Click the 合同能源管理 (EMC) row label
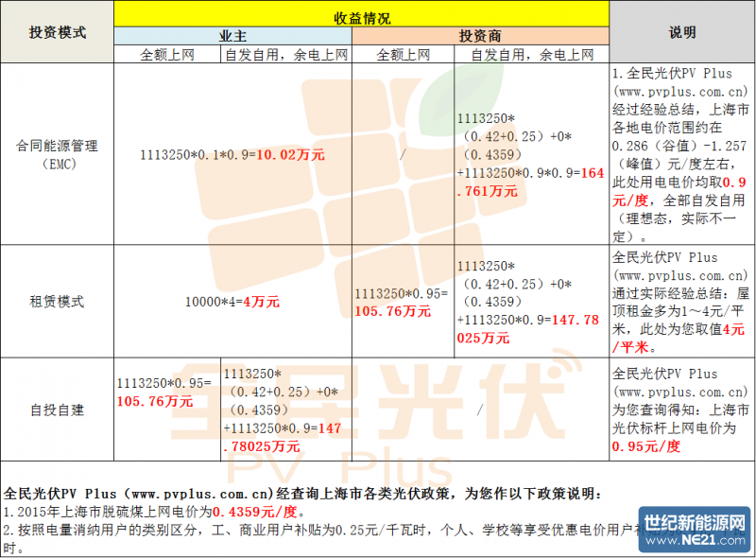 pos(57,154)
